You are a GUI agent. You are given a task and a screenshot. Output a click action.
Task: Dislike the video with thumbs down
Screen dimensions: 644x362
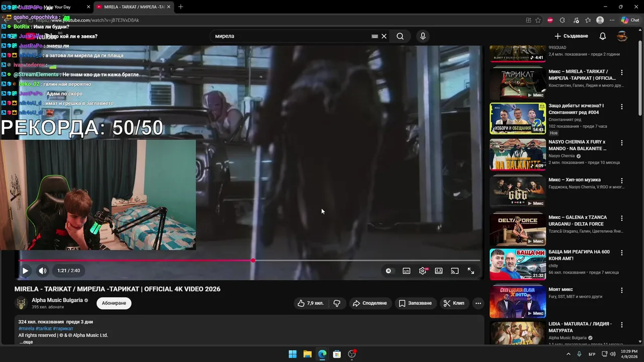point(337,303)
